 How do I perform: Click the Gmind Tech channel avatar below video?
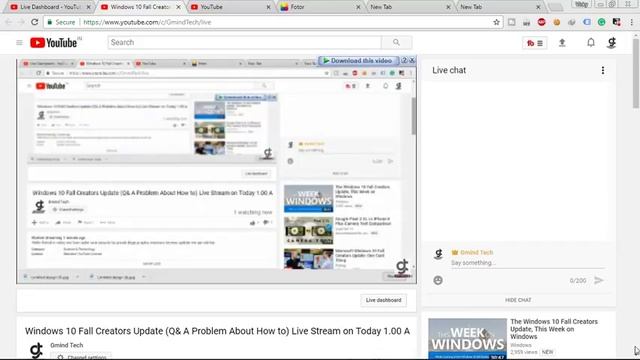coord(36,351)
